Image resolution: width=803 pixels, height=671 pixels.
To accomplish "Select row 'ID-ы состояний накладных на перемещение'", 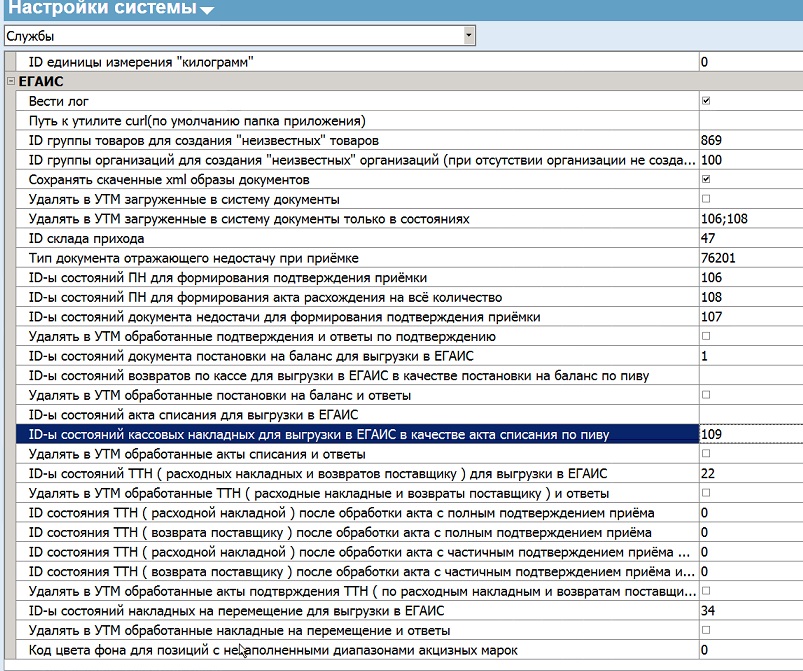I will click(357, 611).
